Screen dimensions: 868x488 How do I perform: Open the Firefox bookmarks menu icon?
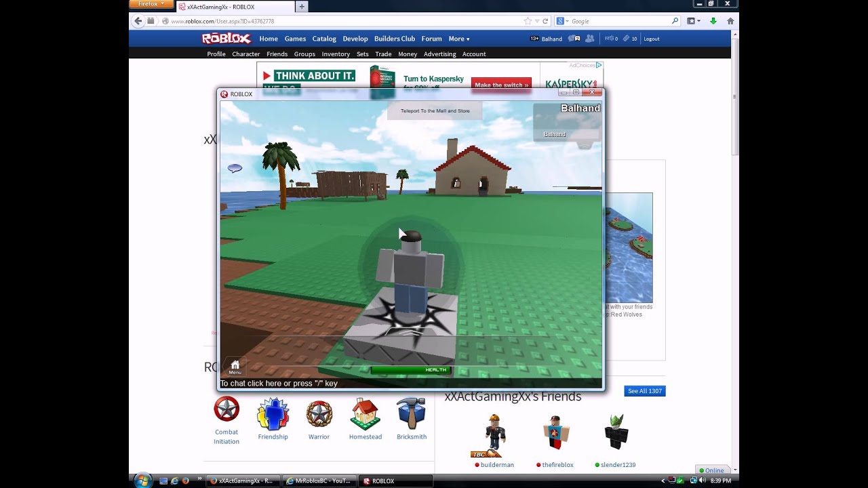tap(691, 21)
